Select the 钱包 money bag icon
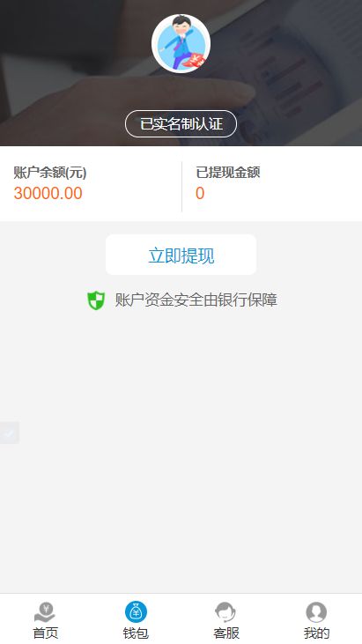Viewport: 362px width, 644px height. 136,612
